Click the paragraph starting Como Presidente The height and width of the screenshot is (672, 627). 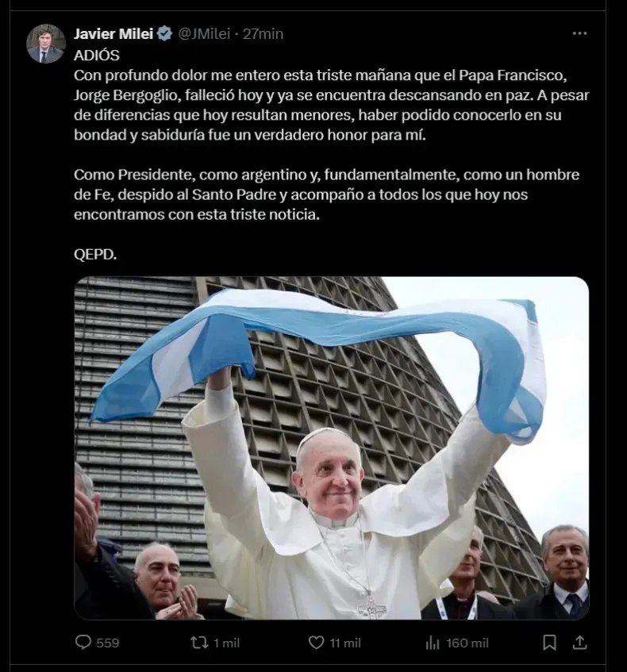326,194
